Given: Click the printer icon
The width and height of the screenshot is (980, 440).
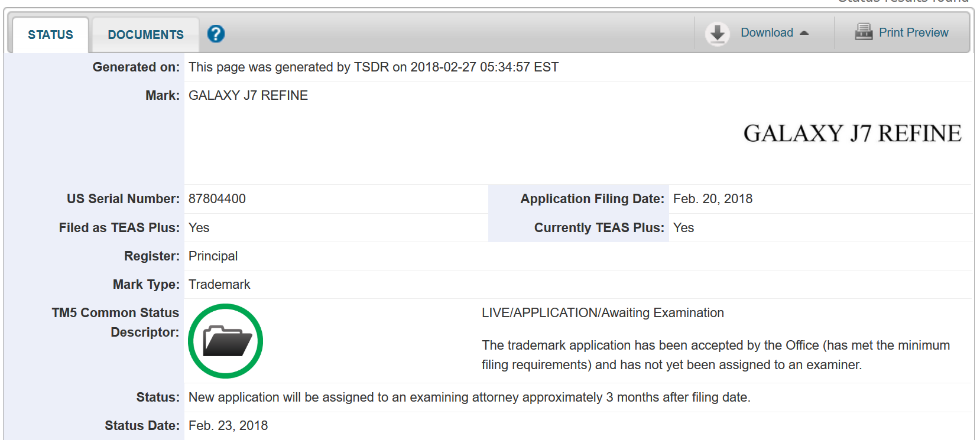Looking at the screenshot, I should 864,32.
